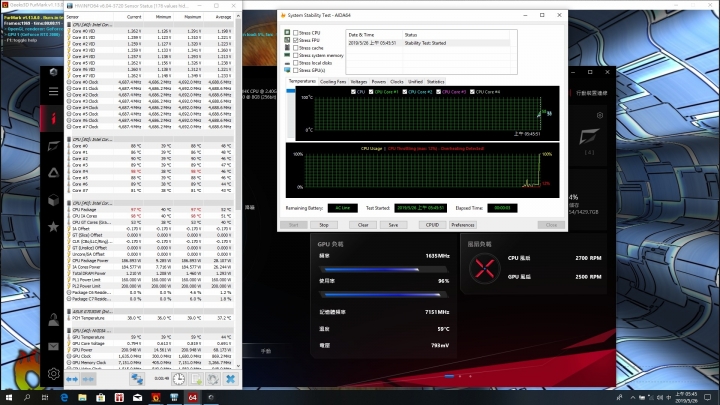Click HWiNFO logging sheet icon
Screen dimensions: 720x405
coord(196,379)
